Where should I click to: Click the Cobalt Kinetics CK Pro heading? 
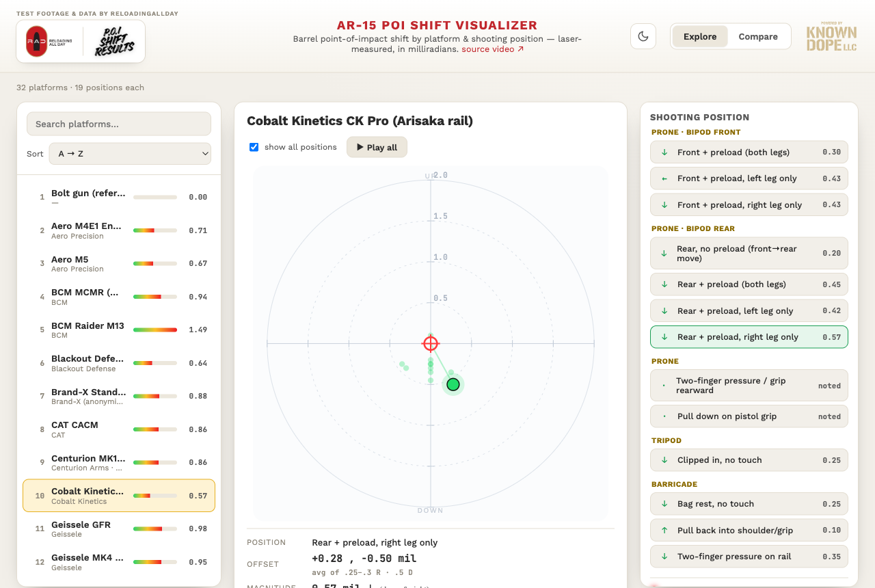pos(360,121)
